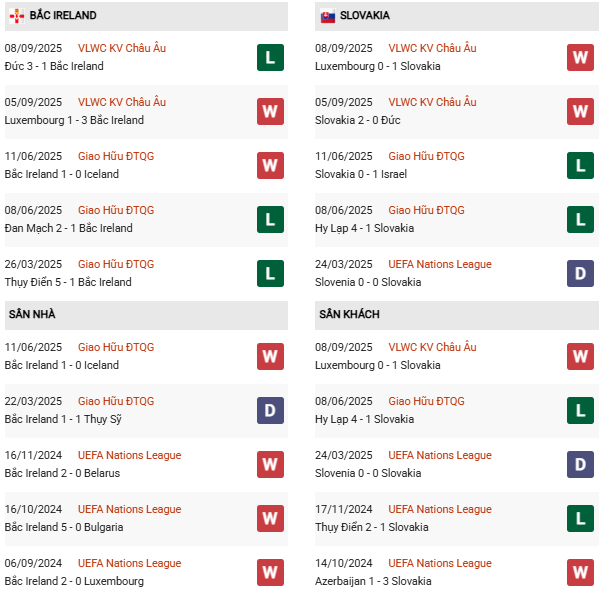
Task: Click the W badge for Luxembourg 1 - 3 Bắc Ireland
Action: (270, 111)
